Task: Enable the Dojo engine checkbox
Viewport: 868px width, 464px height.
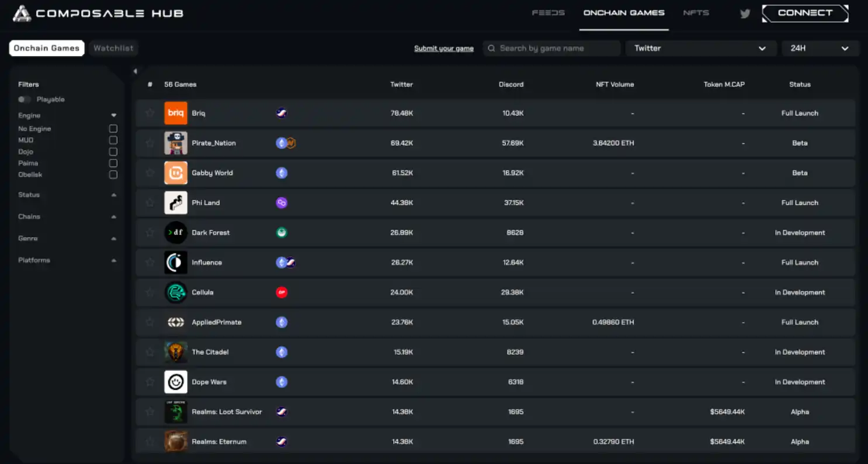Action: (x=113, y=152)
